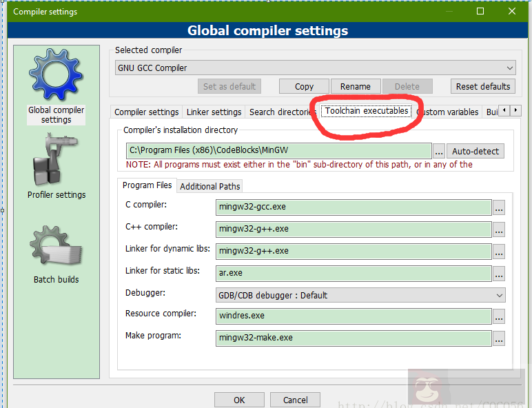The width and height of the screenshot is (532, 408).
Task: Click the C compiler input field
Action: click(354, 207)
